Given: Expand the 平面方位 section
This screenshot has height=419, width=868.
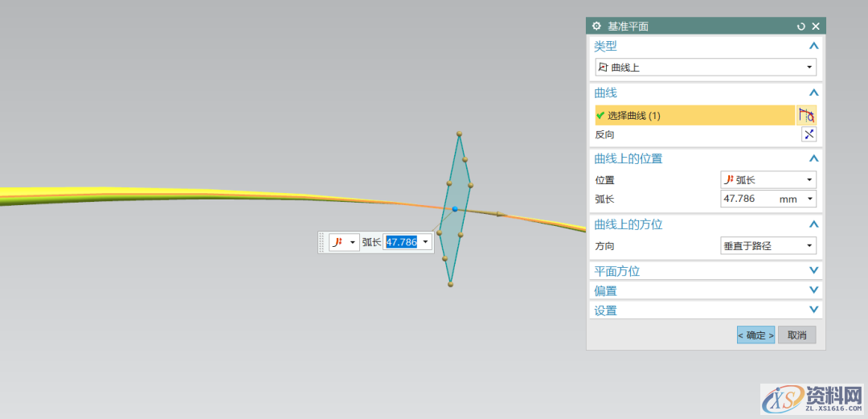Looking at the screenshot, I should click(x=813, y=271).
